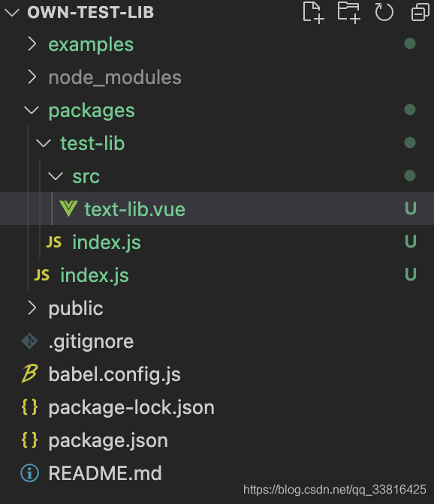The image size is (434, 504).
Task: Click the info icon beside README.md
Action: [29, 472]
